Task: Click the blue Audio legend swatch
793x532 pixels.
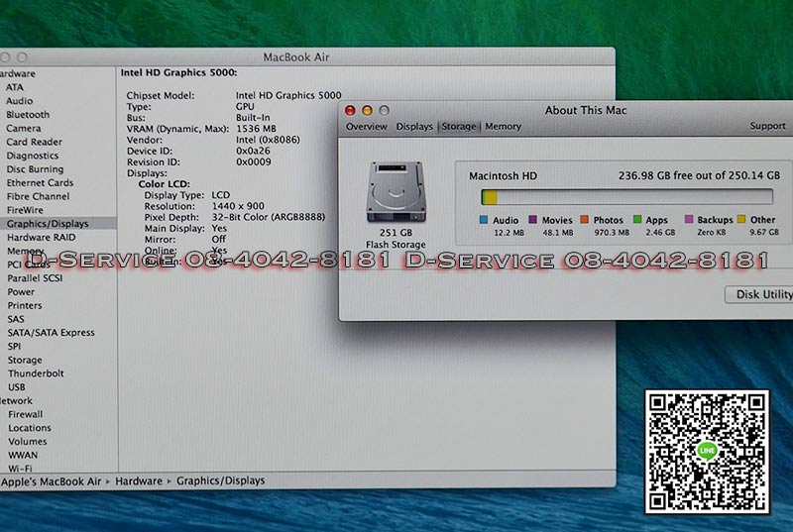Action: pyautogui.click(x=484, y=219)
